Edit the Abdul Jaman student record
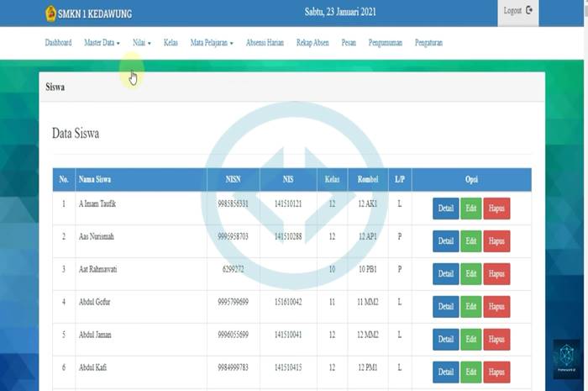588x391 pixels. point(470,339)
